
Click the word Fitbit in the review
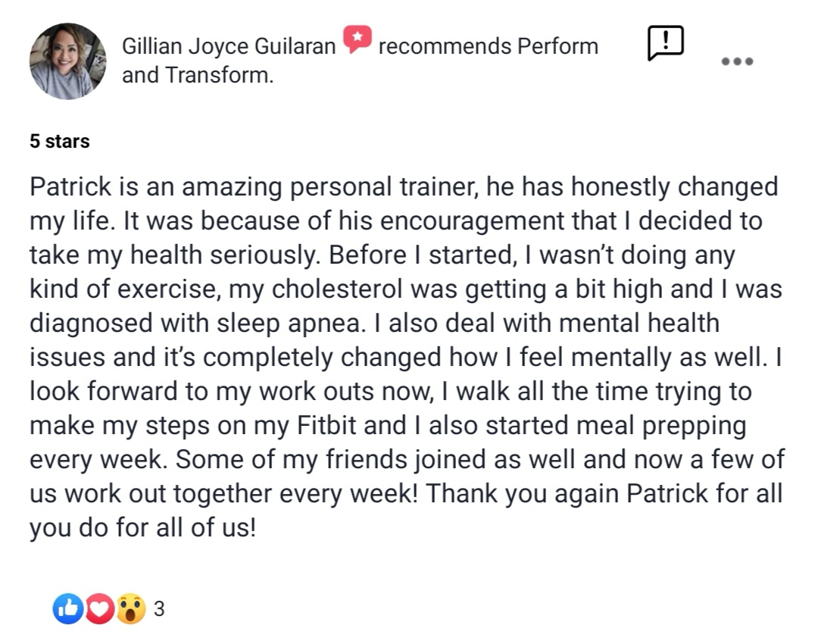pos(327,425)
